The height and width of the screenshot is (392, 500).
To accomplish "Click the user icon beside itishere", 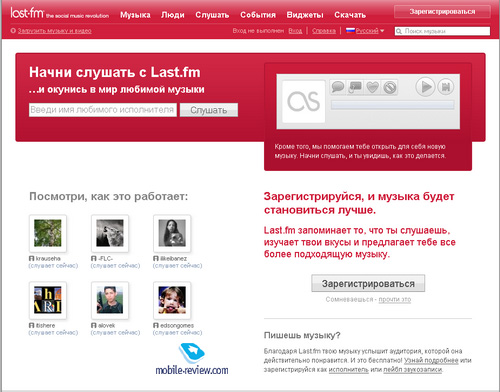I will (x=32, y=325).
